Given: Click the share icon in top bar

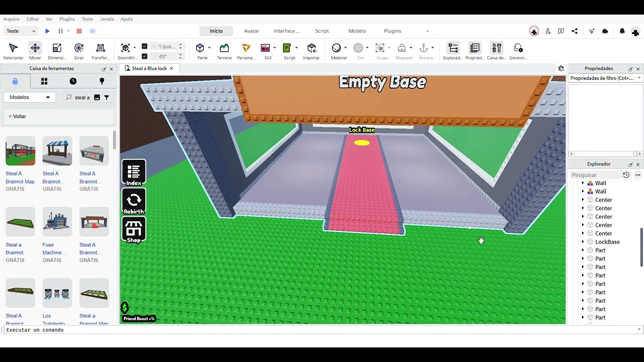Looking at the screenshot, I should [x=575, y=31].
